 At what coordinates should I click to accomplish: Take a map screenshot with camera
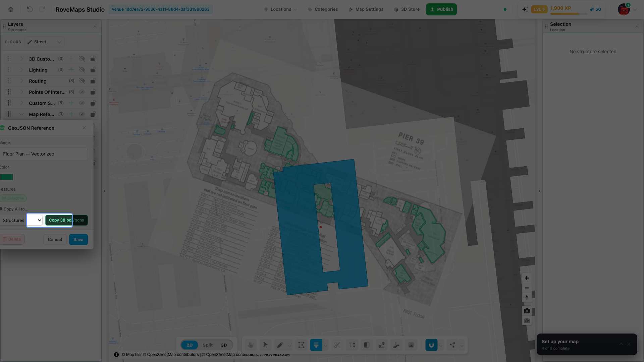click(x=527, y=311)
